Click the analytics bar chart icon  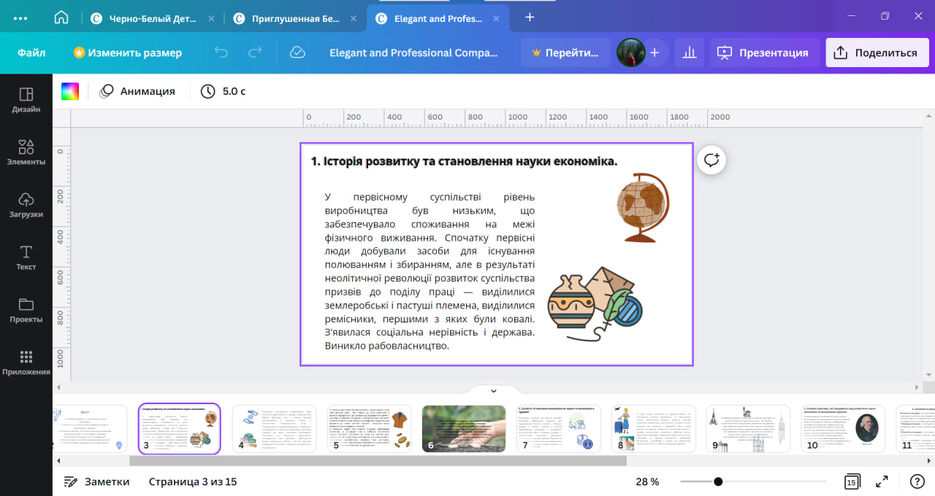(689, 53)
